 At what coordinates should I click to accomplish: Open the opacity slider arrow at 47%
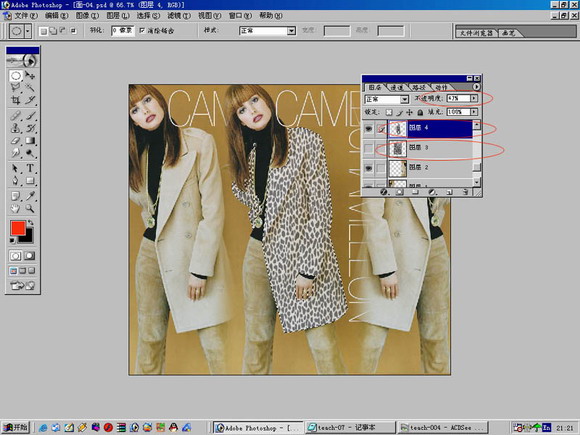(474, 98)
